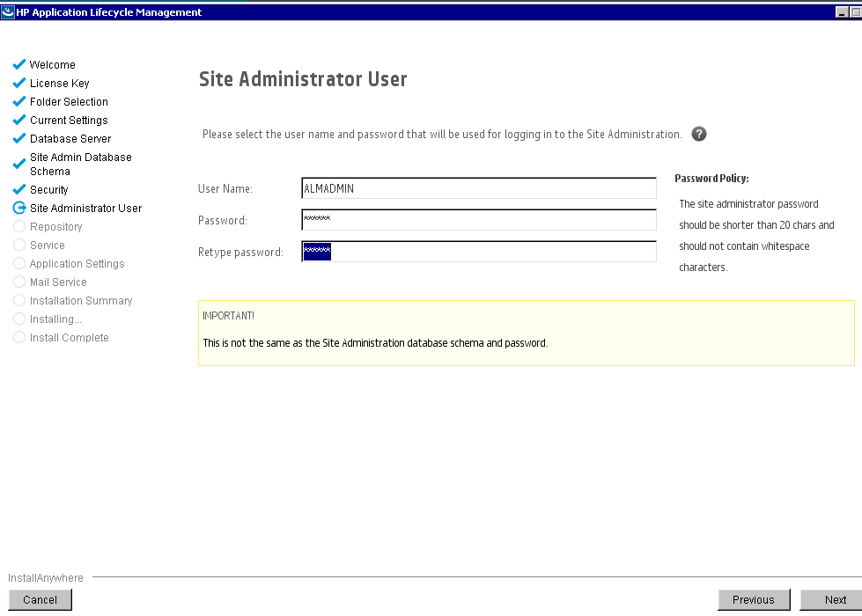Click the Install Complete step circle
The width and height of the screenshot is (862, 616).
[x=19, y=337]
